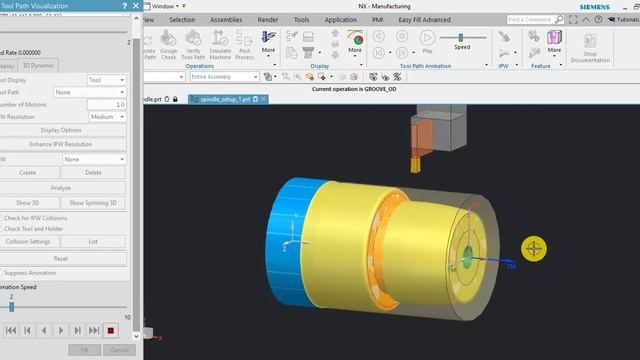Open the Tool Path dropdown set to None
This screenshot has height=360, width=640.
click(x=90, y=92)
